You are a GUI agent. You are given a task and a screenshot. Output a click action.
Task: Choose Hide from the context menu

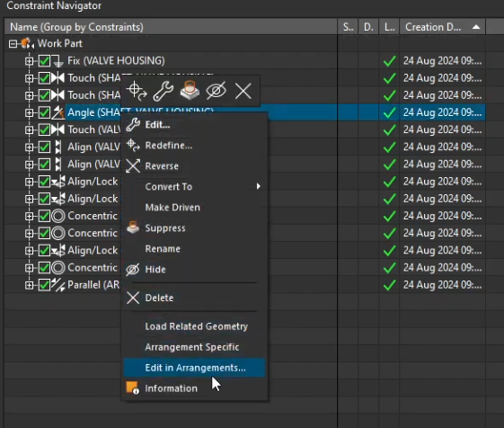click(194, 269)
